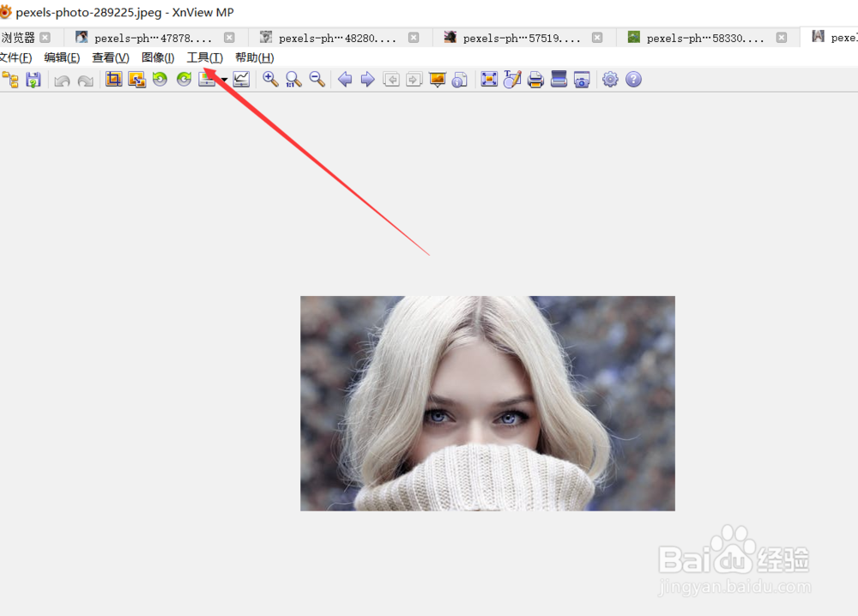Viewport: 858px width, 616px height.
Task: Expand the adjust tool dropdown arrow
Action: [x=224, y=81]
